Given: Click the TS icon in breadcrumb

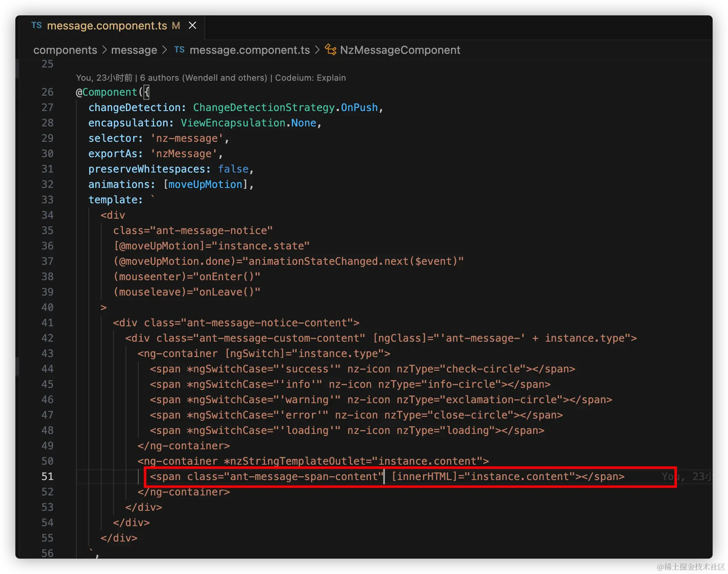Looking at the screenshot, I should coord(179,50).
